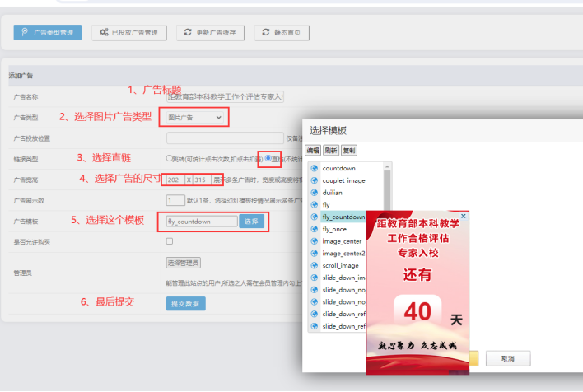583x392 pixels.
Task: Click the 更新广告缓存 refresh button
Action: 210,32
